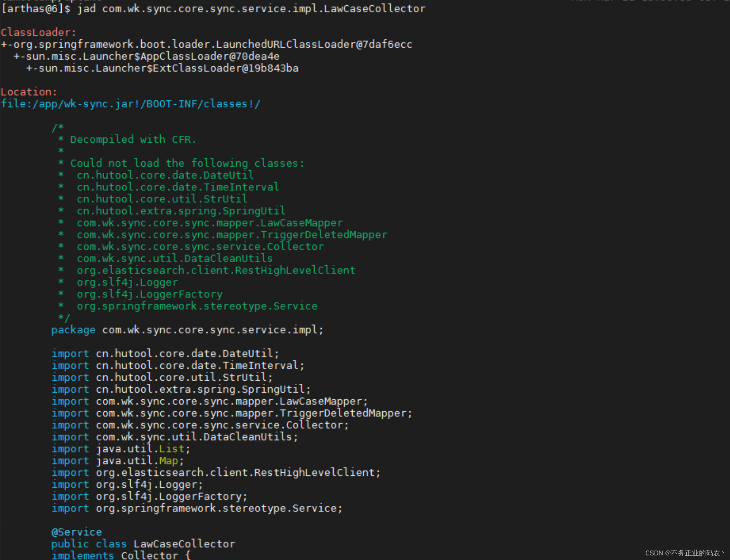
Task: Click the import org.slf4j.LoggerFactory line
Action: [x=149, y=496]
